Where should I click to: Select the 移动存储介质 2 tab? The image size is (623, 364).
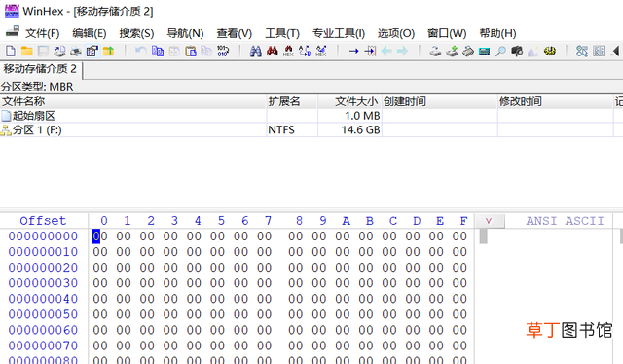tap(41, 69)
